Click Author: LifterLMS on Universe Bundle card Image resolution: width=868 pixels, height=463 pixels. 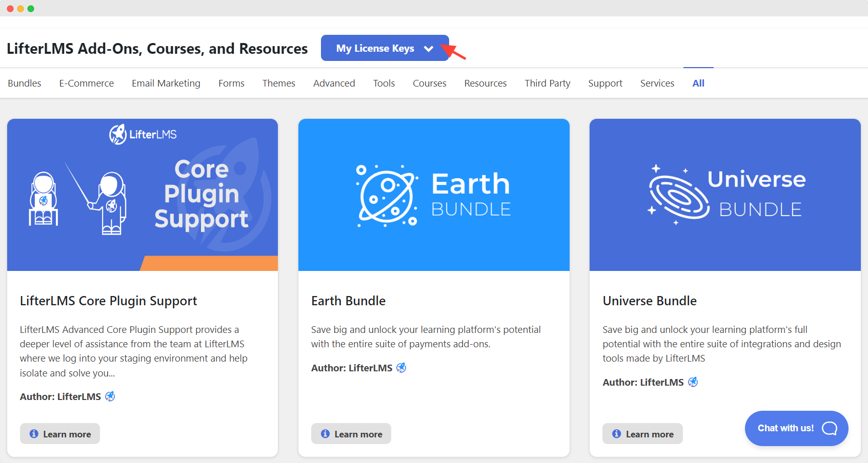(x=643, y=382)
